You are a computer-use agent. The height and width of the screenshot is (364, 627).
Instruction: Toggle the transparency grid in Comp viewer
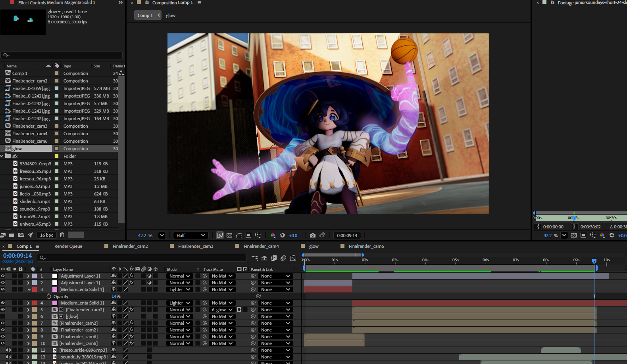point(229,236)
